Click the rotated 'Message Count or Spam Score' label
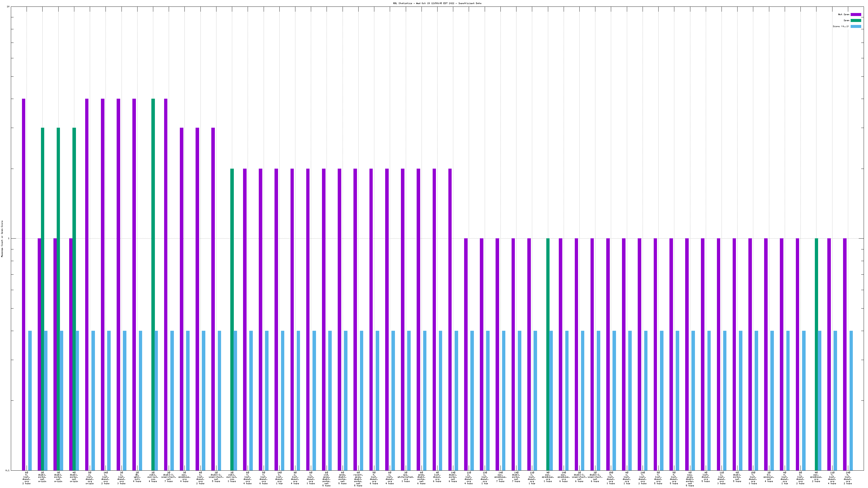 2,239
